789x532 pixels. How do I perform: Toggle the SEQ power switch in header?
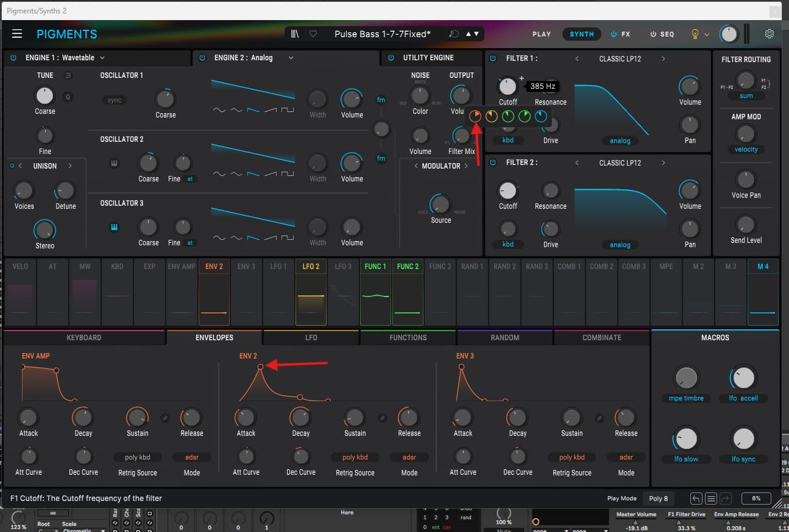pyautogui.click(x=653, y=34)
